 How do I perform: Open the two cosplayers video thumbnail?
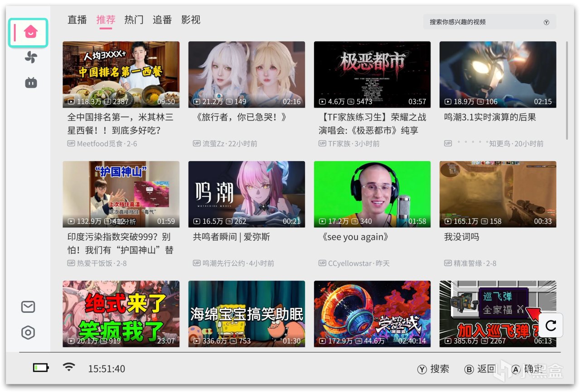pos(246,75)
